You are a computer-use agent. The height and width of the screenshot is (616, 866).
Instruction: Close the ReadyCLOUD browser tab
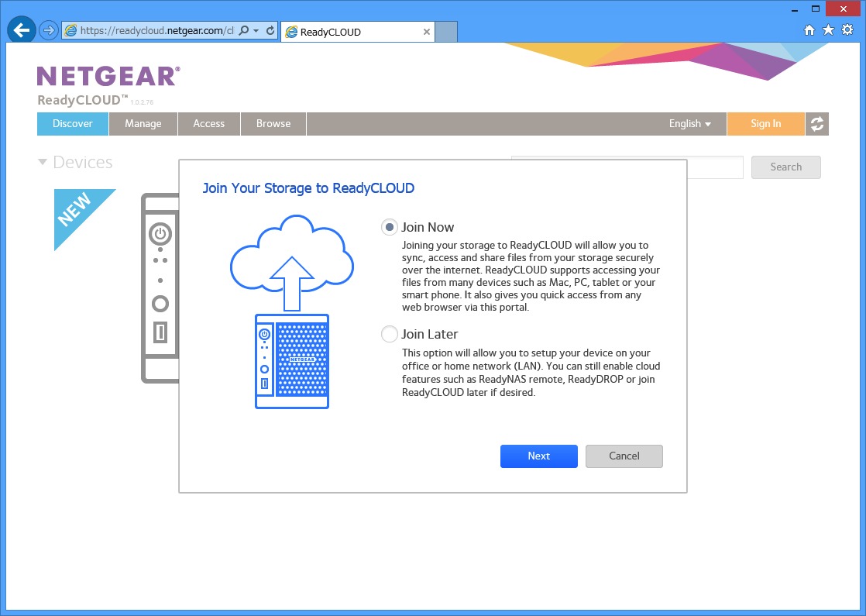[x=427, y=32]
